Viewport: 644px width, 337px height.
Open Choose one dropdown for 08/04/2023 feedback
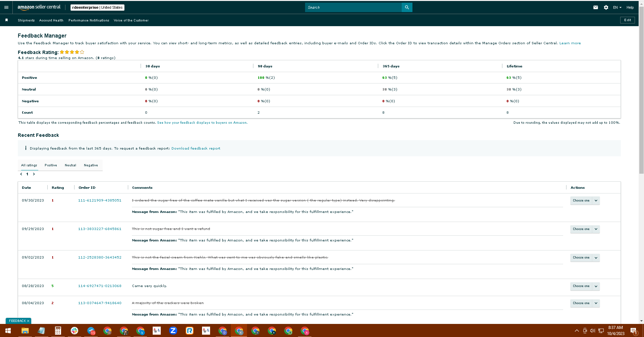click(x=585, y=303)
